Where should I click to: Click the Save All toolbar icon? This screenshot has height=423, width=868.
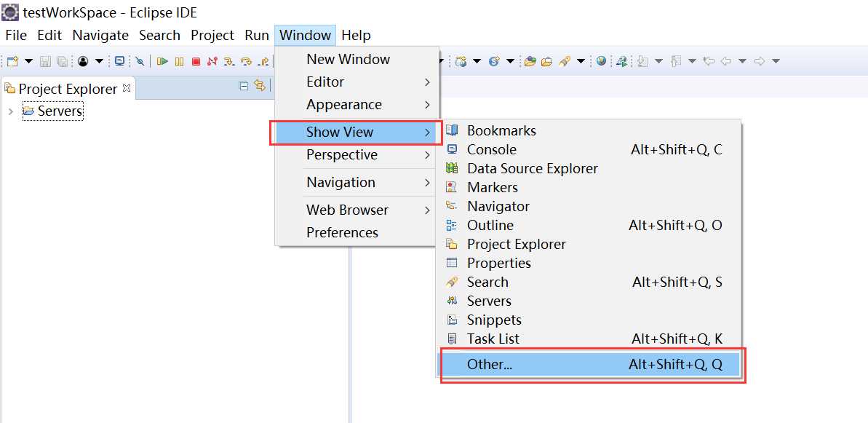(x=62, y=61)
